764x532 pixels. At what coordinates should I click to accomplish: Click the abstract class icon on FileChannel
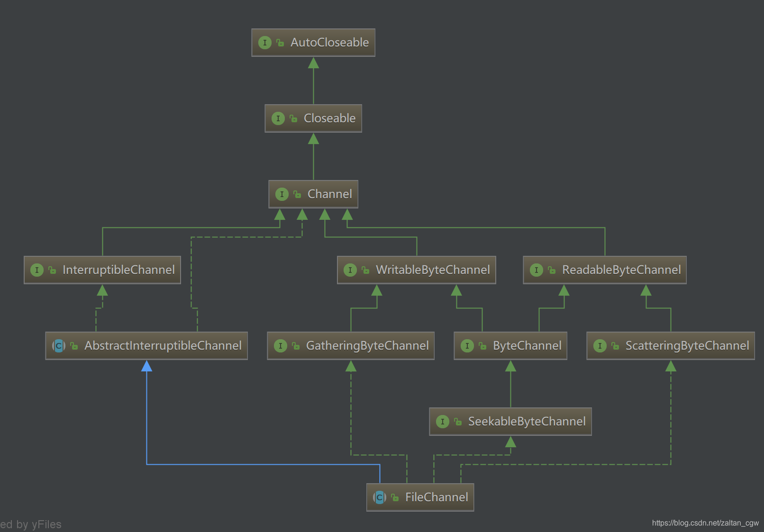(x=380, y=497)
